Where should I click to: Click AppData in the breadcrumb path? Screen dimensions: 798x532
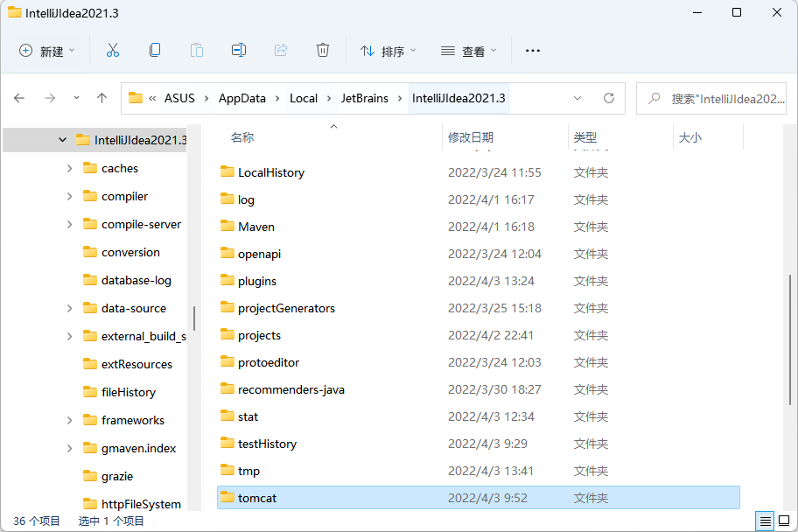pos(242,98)
